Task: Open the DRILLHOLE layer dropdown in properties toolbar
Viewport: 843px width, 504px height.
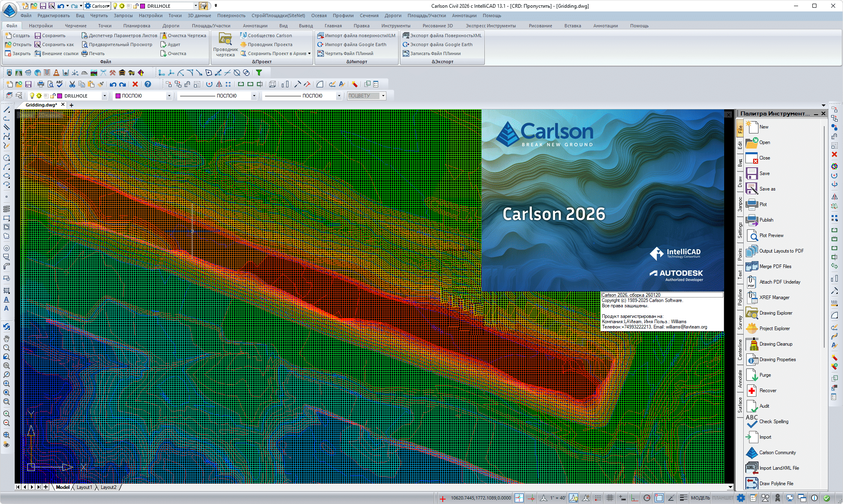Action: coord(105,95)
